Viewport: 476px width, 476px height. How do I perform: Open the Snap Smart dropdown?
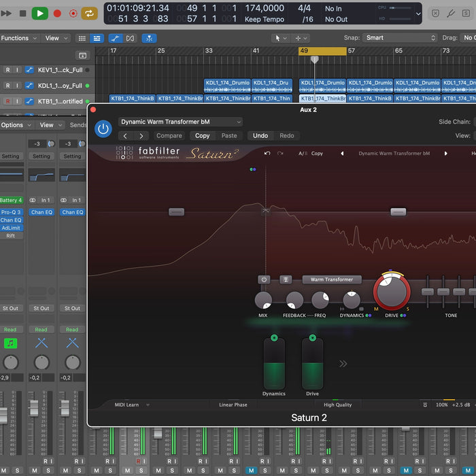(400, 38)
